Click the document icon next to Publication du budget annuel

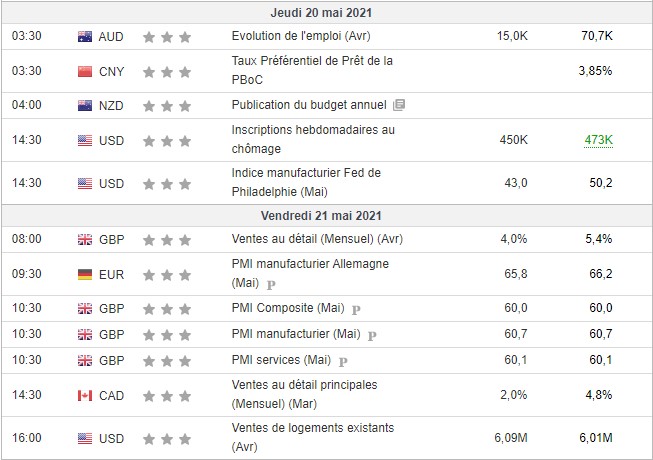[x=400, y=105]
